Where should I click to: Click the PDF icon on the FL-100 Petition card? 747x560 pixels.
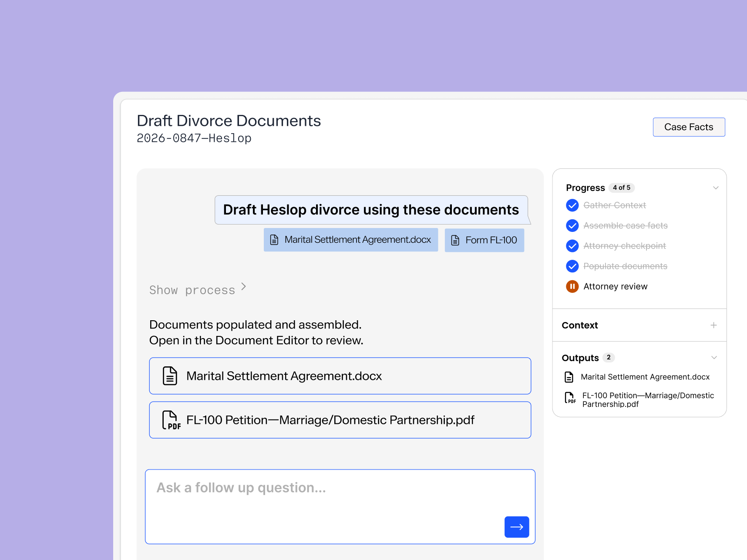tap(171, 420)
